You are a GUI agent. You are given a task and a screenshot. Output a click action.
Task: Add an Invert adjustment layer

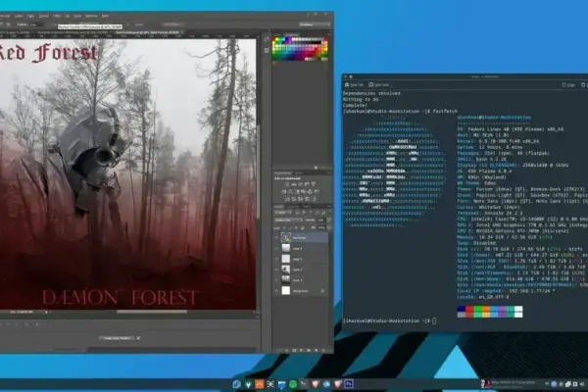click(x=287, y=198)
